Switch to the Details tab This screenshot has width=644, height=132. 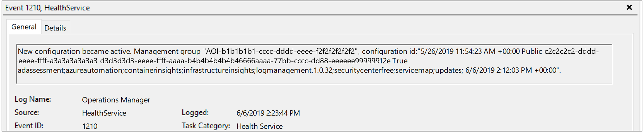[55, 28]
